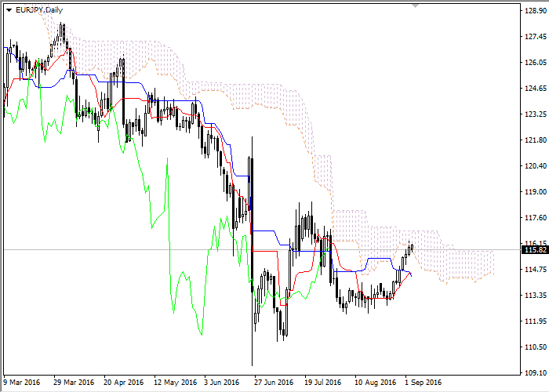Click the 29 Mar 2016 date label
This screenshot has width=549, height=392.
[x=74, y=383]
